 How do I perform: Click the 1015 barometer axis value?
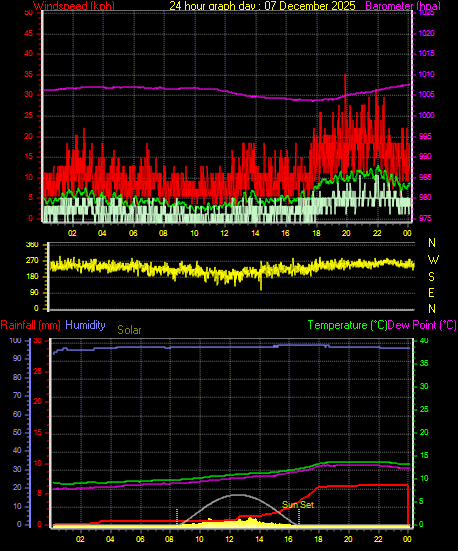pyautogui.click(x=426, y=53)
